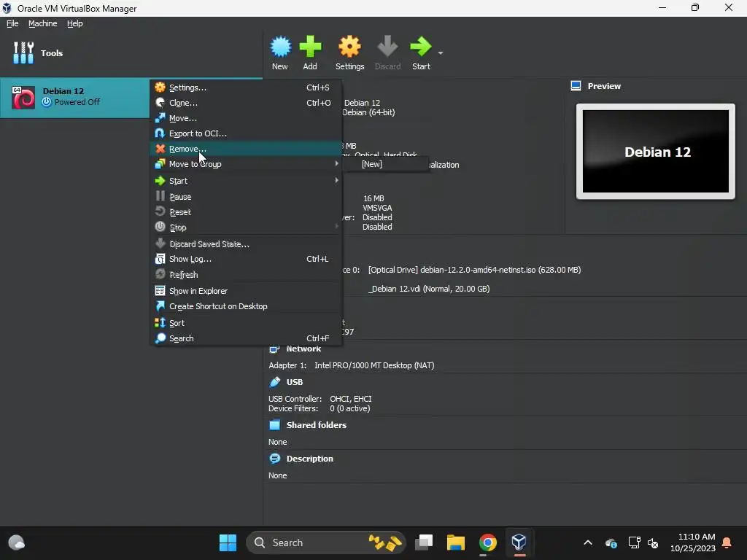
Task: Choose Move… in the context menu
Action: click(247, 118)
